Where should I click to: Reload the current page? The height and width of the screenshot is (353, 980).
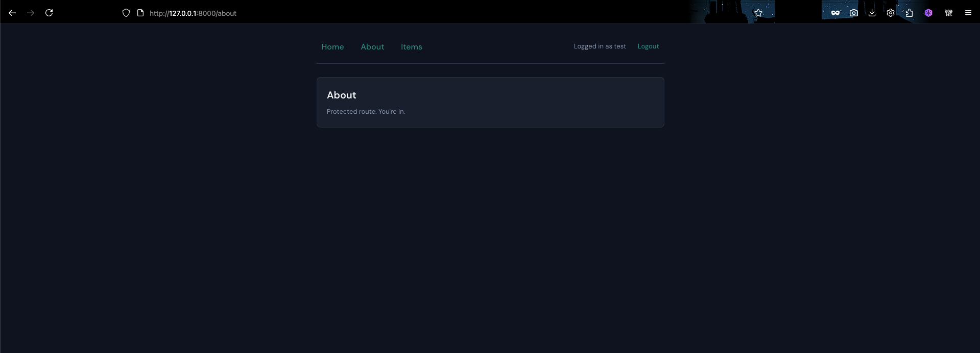click(x=49, y=13)
